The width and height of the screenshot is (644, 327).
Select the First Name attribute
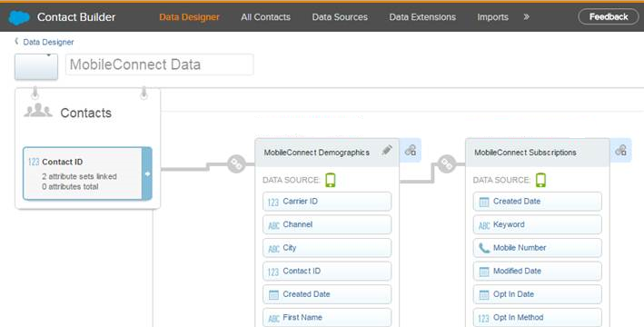tap(327, 318)
